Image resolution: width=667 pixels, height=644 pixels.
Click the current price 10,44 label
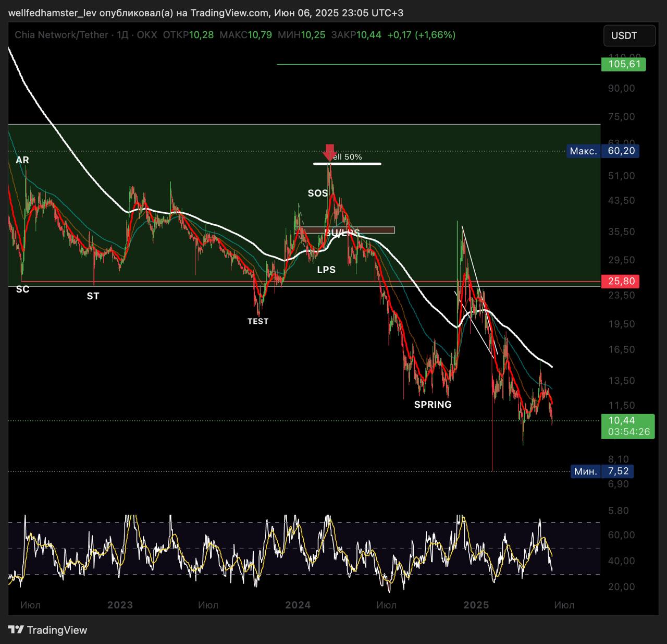pos(628,420)
